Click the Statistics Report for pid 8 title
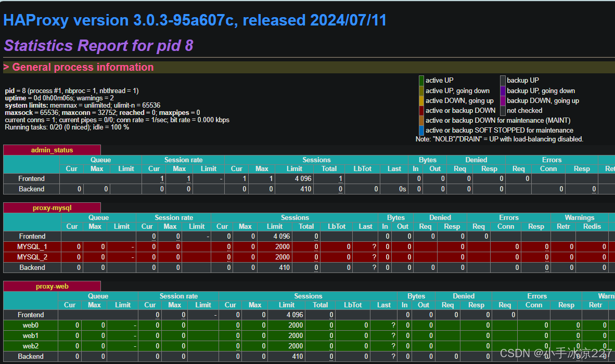Screen dimensions: 615x364 pyautogui.click(x=98, y=46)
